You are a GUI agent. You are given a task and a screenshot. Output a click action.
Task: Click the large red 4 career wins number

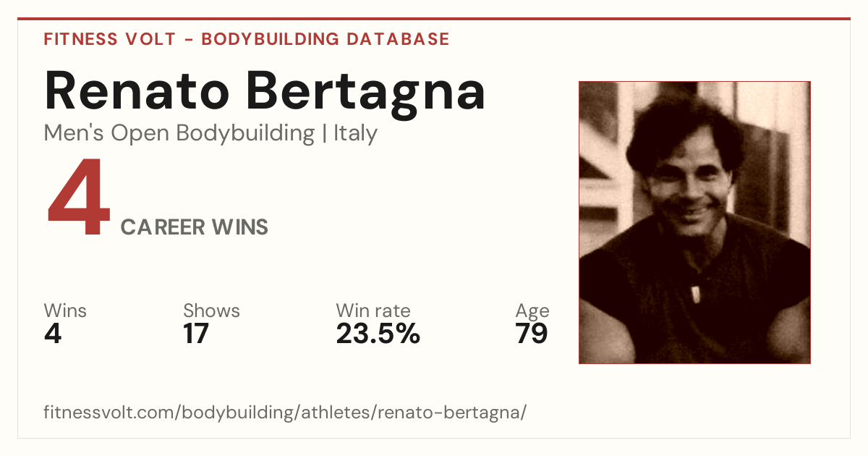[79, 198]
